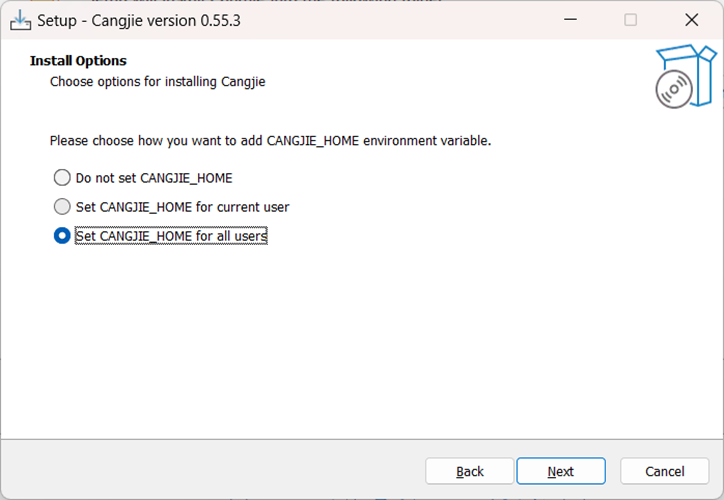
Task: Click the gray disc in the installer graphic
Action: (x=674, y=89)
